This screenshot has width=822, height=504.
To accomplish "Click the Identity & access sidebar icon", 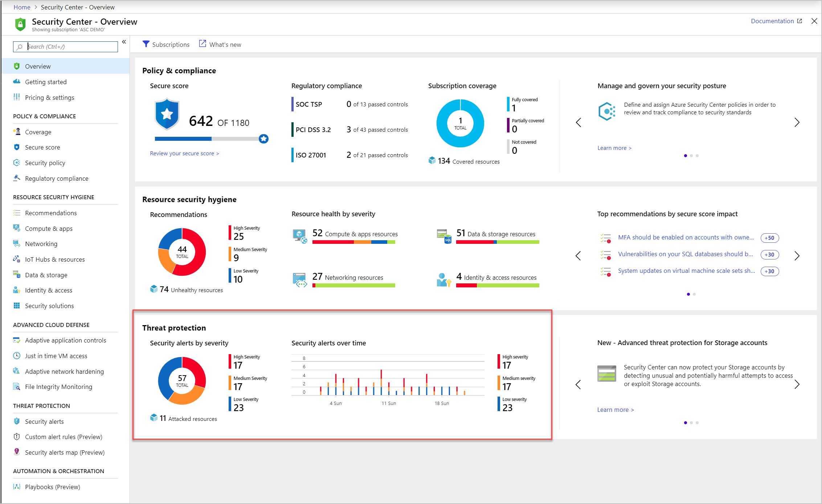I will 17,290.
